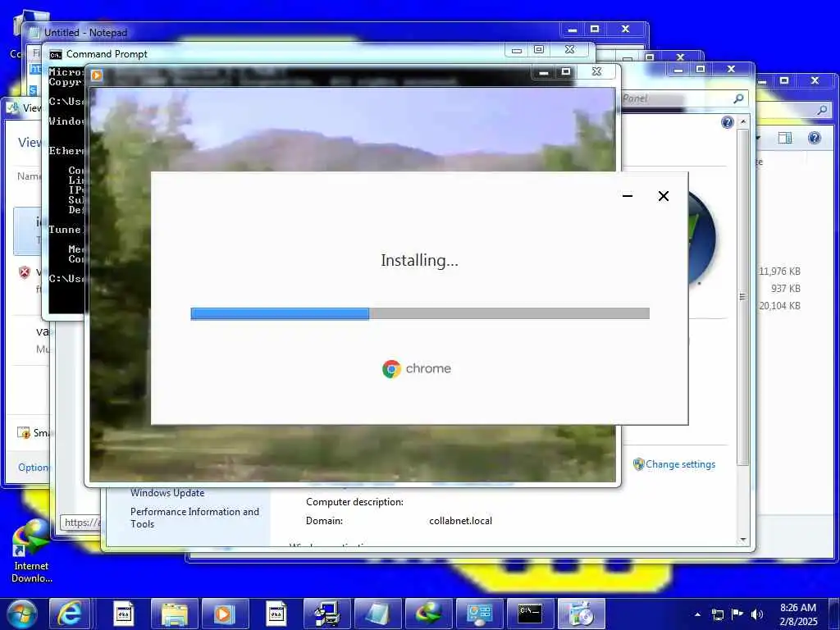Viewport: 840px width, 630px height.
Task: Click the Explorer window search magnifier
Action: coord(822,111)
